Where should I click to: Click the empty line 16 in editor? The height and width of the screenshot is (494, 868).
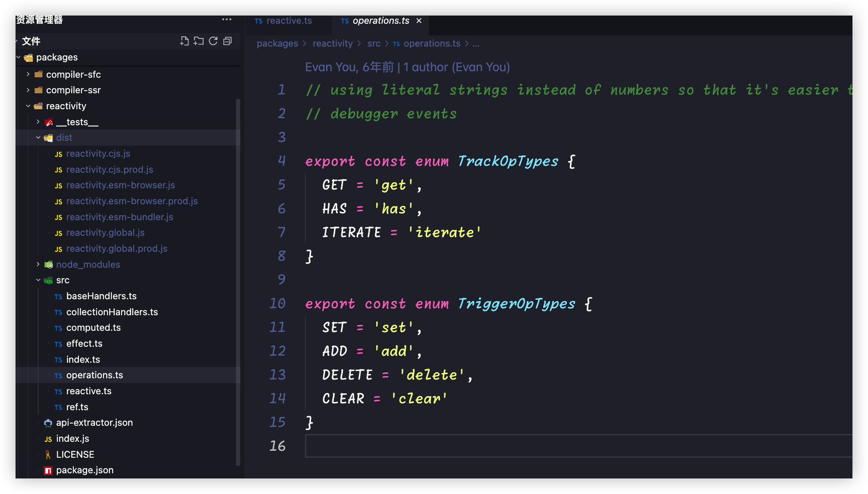pos(518,446)
